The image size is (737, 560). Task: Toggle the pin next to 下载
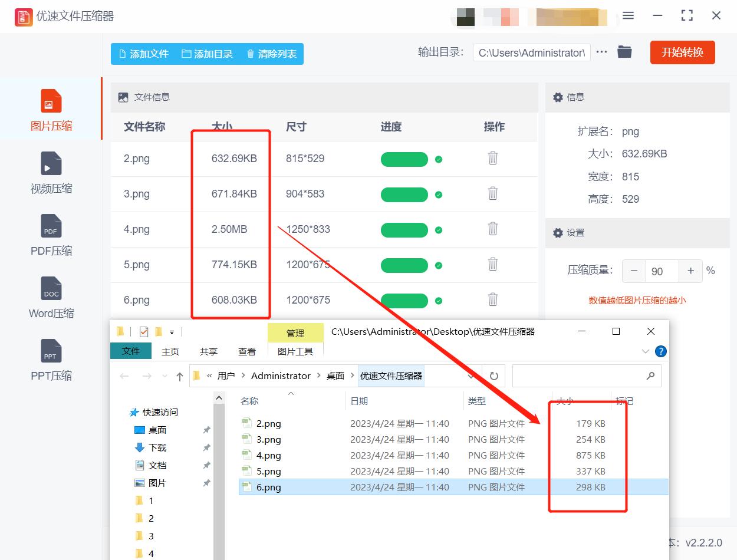[x=206, y=447]
